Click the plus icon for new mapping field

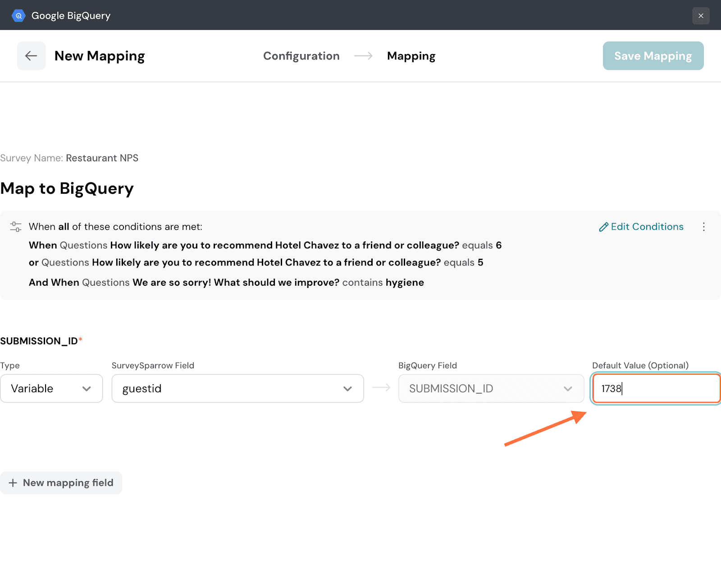click(x=13, y=483)
